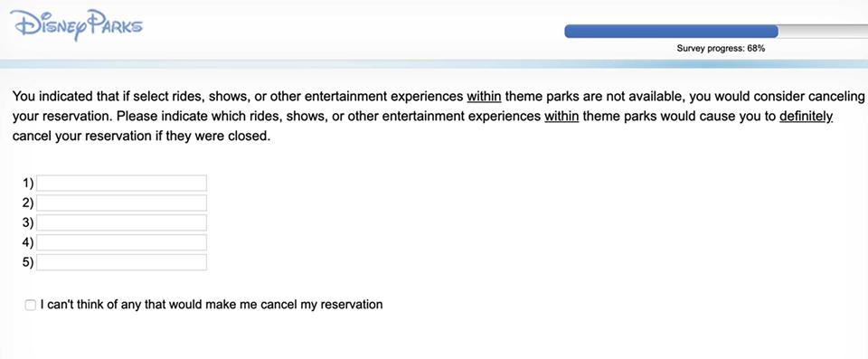This screenshot has width=868, height=359.
Task: Click the "4)" label beside fourth field
Action: (28, 242)
